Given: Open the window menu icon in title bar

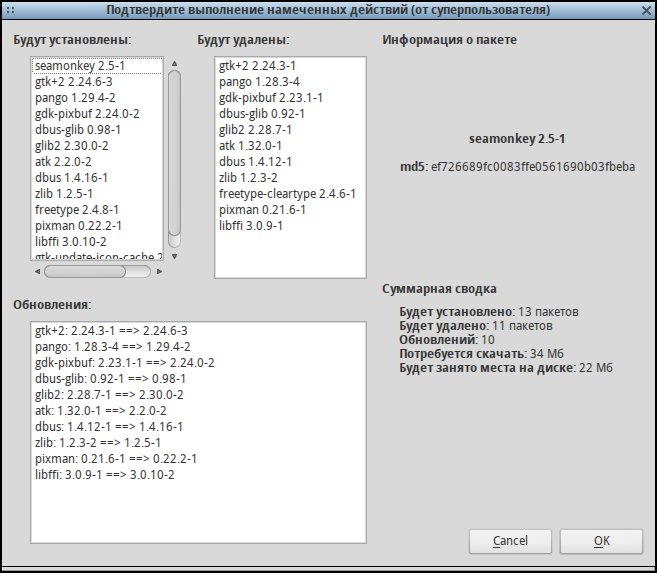Looking at the screenshot, I should (10, 10).
